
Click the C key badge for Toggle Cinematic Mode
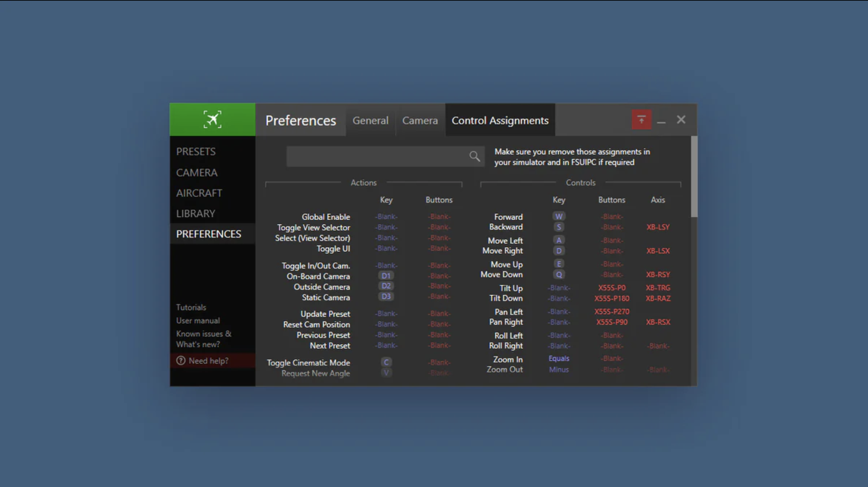coord(386,362)
